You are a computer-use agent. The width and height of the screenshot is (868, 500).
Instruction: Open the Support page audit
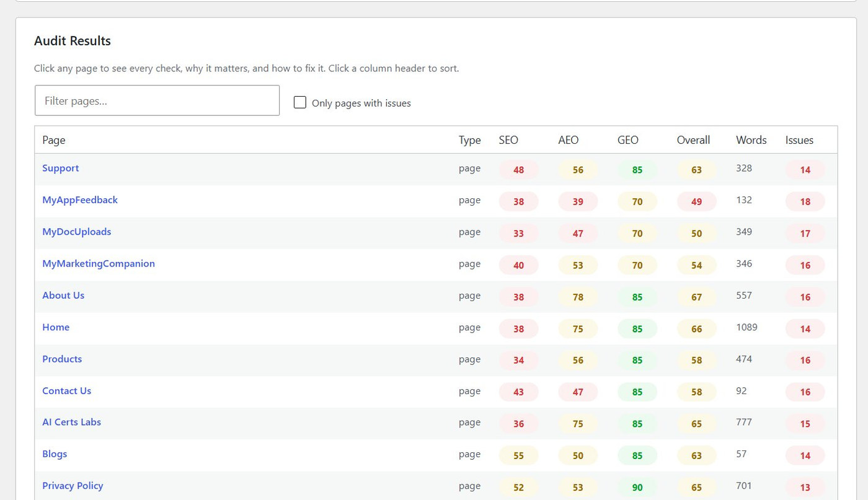(x=61, y=169)
